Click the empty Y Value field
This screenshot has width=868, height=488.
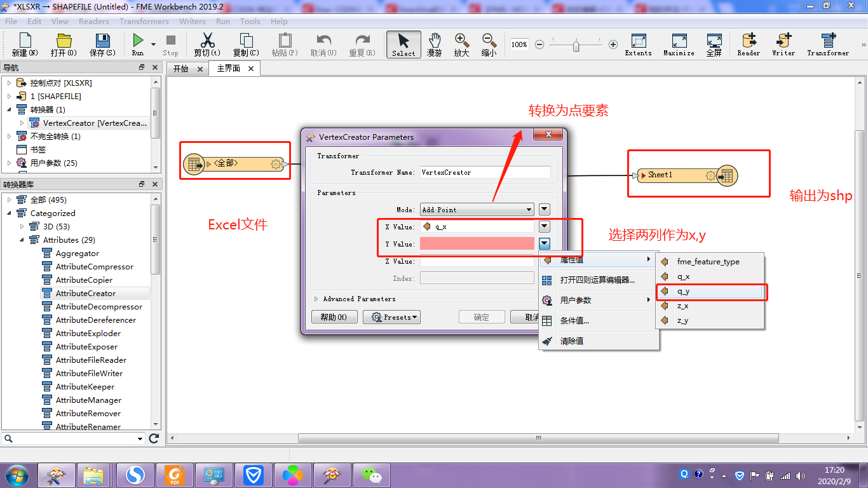[477, 244]
